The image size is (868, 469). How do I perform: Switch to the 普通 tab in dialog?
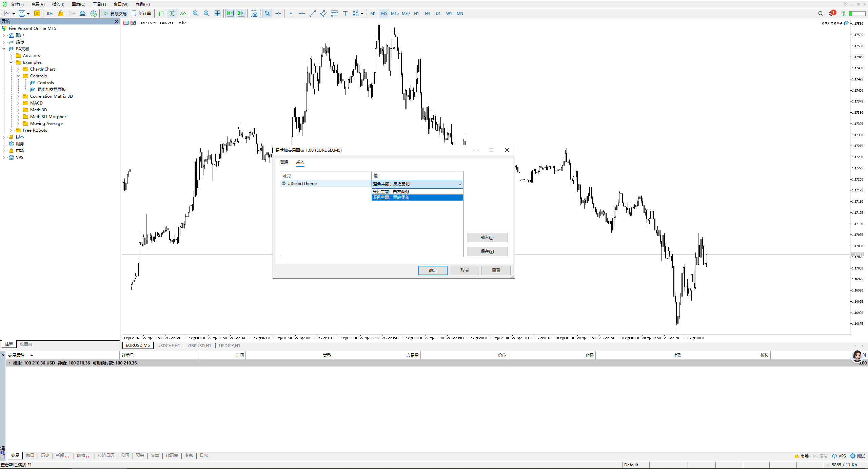click(284, 162)
